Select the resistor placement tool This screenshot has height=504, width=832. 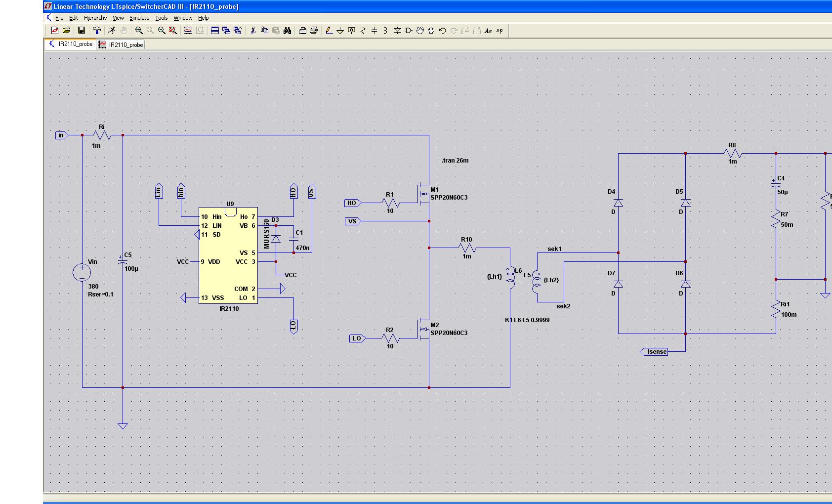point(363,31)
